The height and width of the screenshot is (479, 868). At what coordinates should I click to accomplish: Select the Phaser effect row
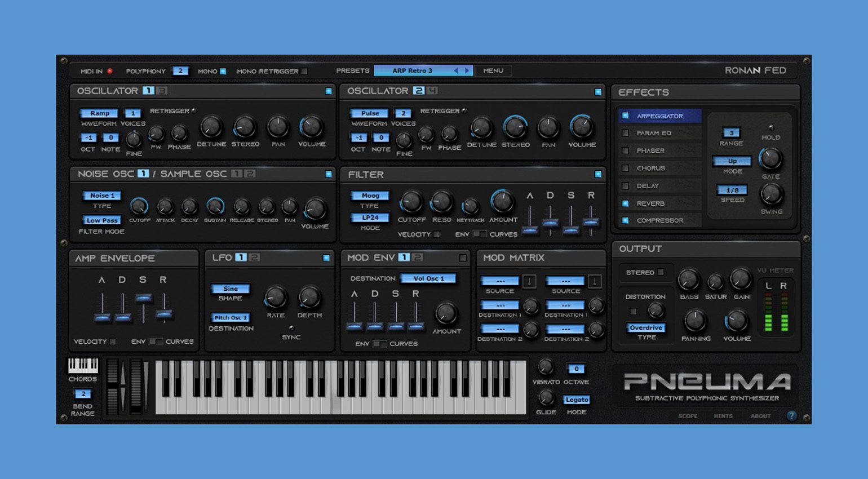(659, 150)
